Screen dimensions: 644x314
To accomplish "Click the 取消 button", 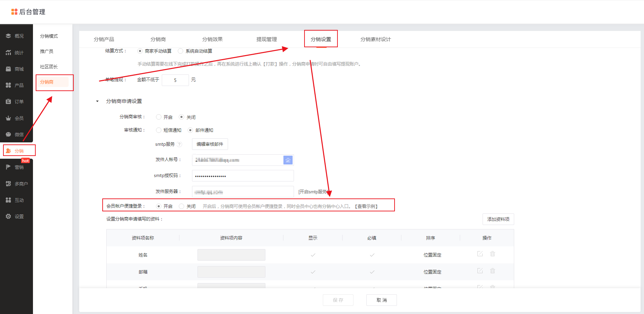I will click(382, 300).
